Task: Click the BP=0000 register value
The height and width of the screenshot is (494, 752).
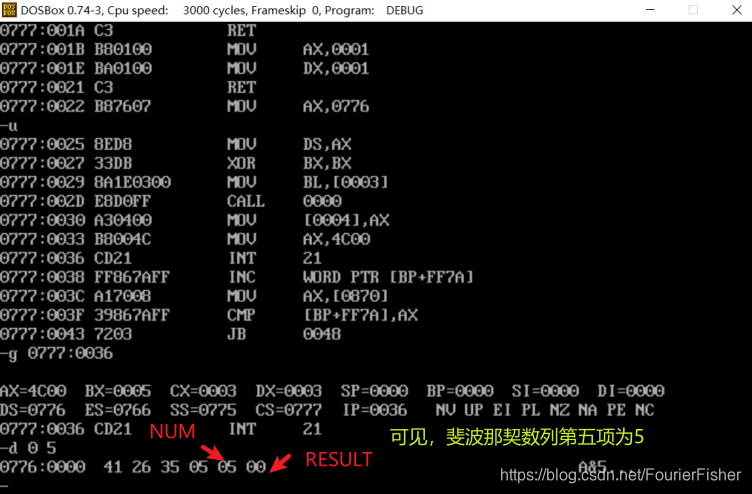Action: (460, 391)
